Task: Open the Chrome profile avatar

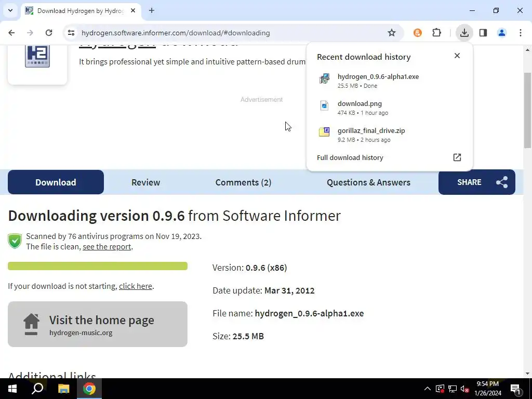Action: coord(502,33)
